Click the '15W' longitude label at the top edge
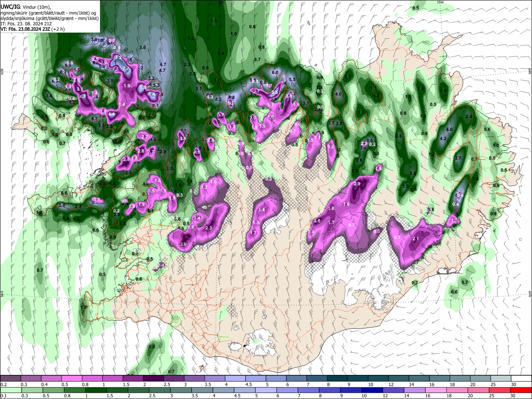Screen dimensions: 532x399 pos(440,2)
